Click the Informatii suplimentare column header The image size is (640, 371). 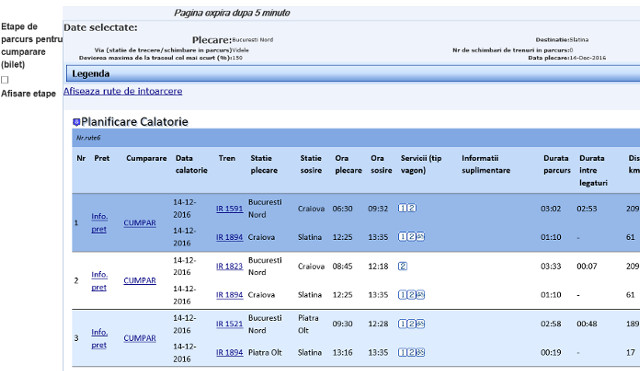coord(486,164)
